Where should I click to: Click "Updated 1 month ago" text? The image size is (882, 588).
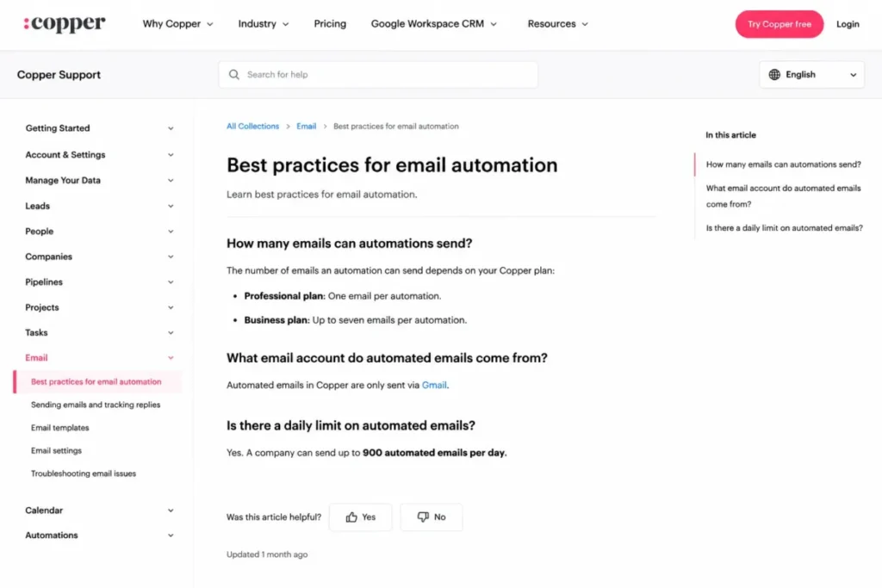click(x=267, y=554)
